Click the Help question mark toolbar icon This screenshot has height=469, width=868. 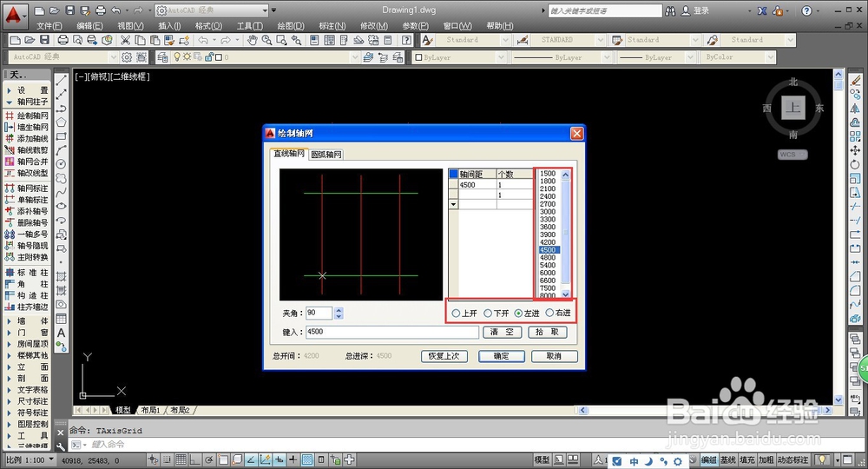pos(407,40)
